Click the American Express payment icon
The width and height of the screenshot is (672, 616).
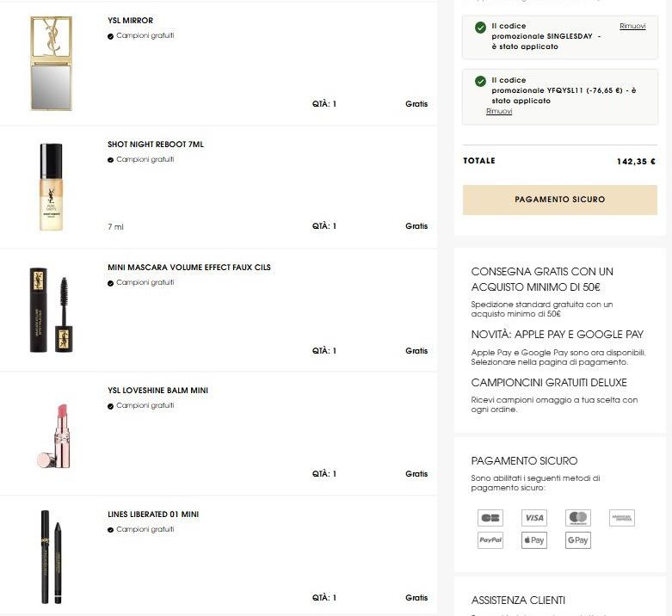pos(621,518)
